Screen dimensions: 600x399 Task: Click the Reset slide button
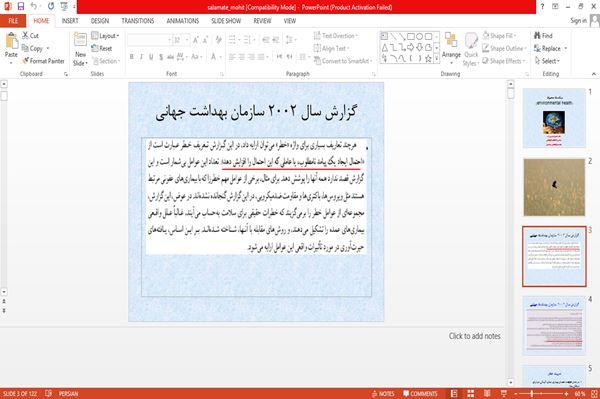coord(102,48)
